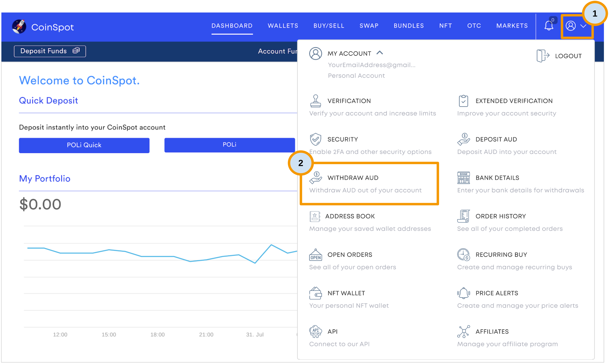
Task: Click the CoinSpot rocket logo
Action: [19, 26]
